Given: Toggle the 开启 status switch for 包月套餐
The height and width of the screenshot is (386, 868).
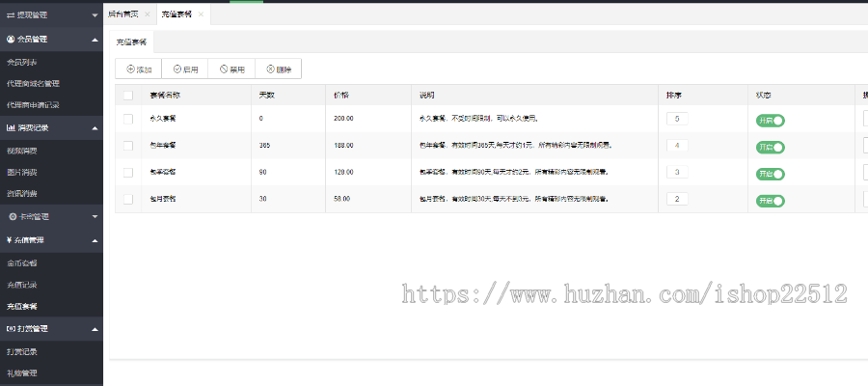Looking at the screenshot, I should pyautogui.click(x=771, y=201).
